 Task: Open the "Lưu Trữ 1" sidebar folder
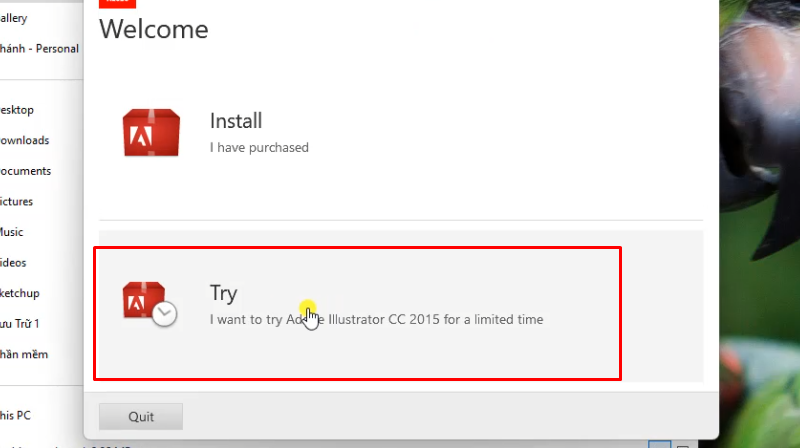19,324
